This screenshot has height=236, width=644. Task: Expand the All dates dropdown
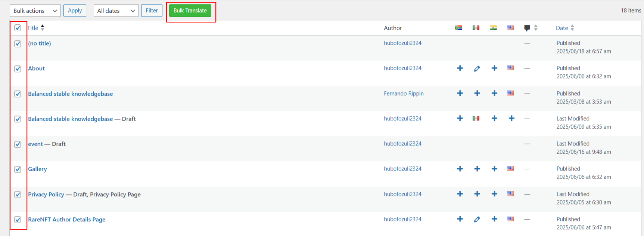[x=116, y=11]
